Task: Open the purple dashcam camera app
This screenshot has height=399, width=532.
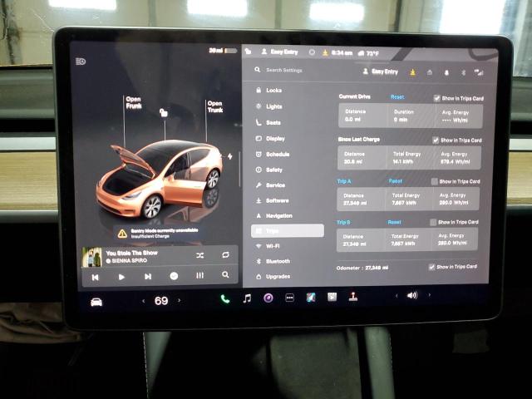Action: pyautogui.click(x=268, y=298)
